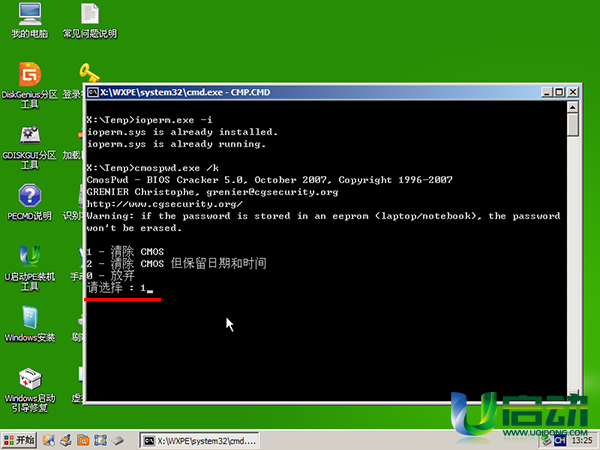Click the orange folder quick launch icon
600x450 pixels.
(x=83, y=441)
